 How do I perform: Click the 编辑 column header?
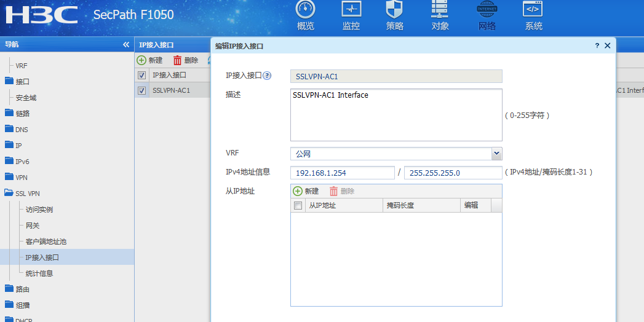click(x=475, y=205)
